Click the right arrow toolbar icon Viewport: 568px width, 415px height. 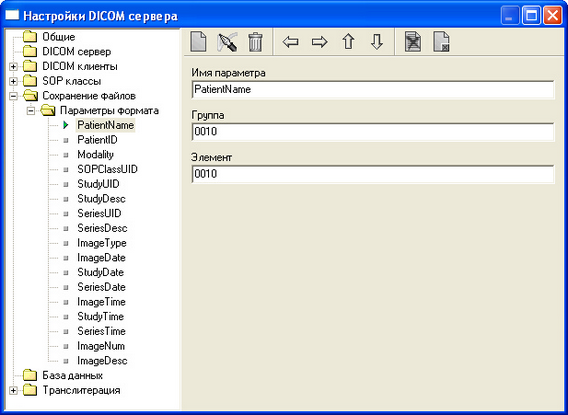click(x=320, y=42)
